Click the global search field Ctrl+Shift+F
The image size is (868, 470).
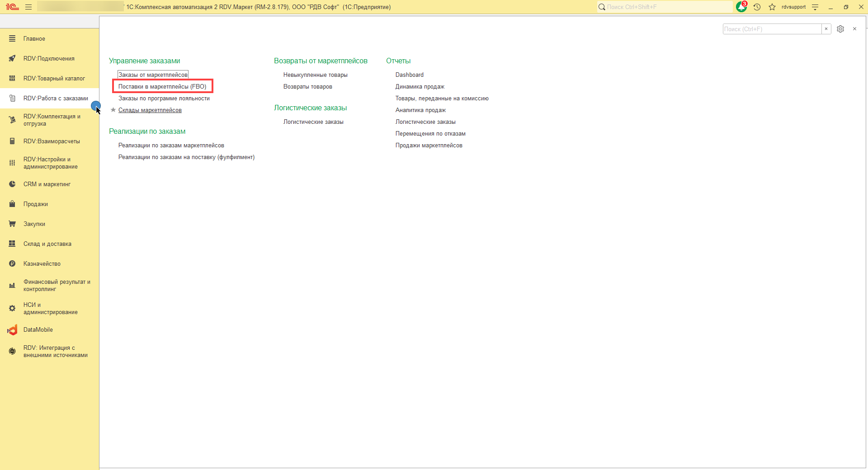pyautogui.click(x=665, y=7)
